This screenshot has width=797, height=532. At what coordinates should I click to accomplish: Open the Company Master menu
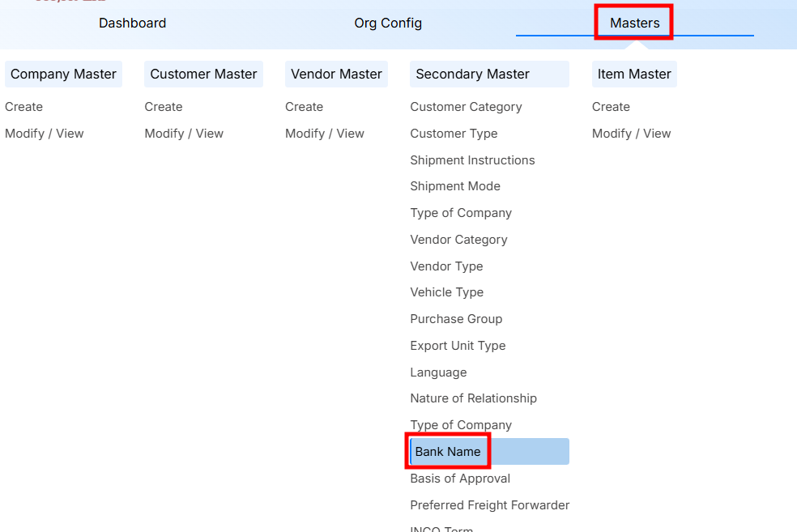(x=62, y=74)
